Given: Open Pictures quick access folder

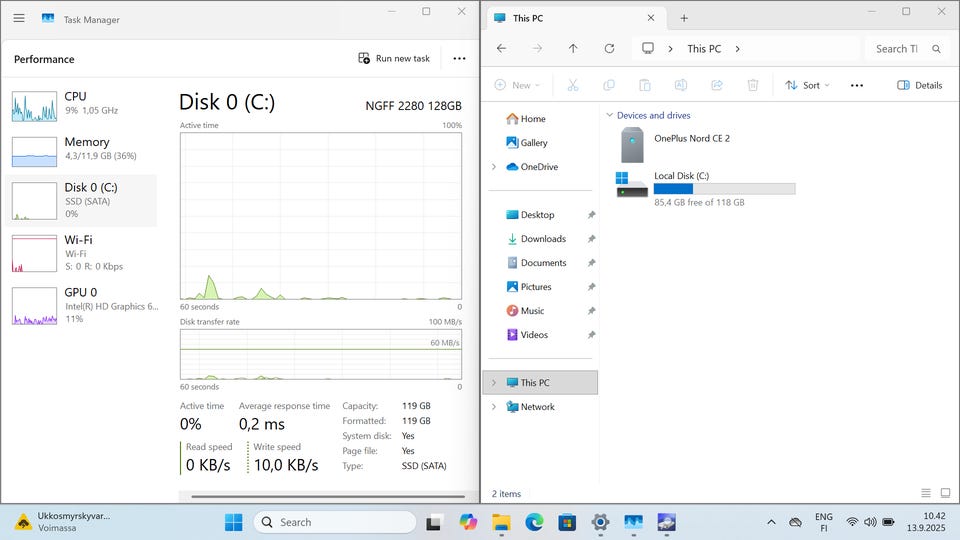Looking at the screenshot, I should [x=529, y=287].
